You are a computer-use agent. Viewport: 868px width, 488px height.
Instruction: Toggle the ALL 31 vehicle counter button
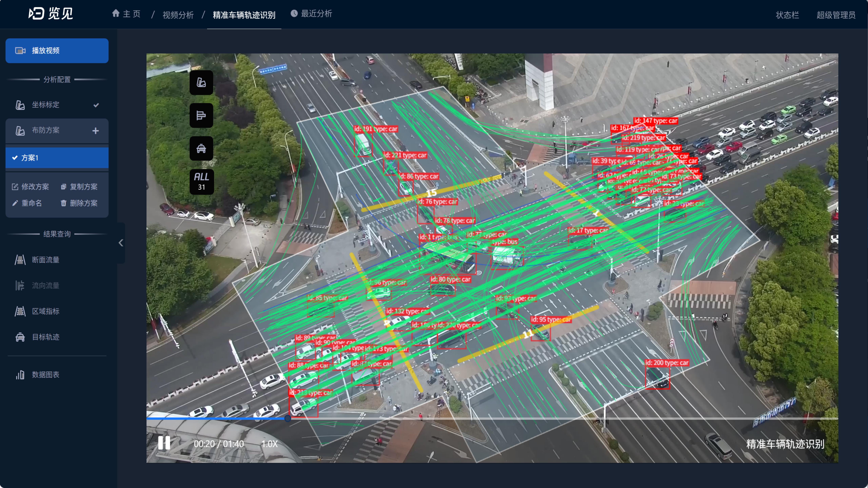point(201,181)
